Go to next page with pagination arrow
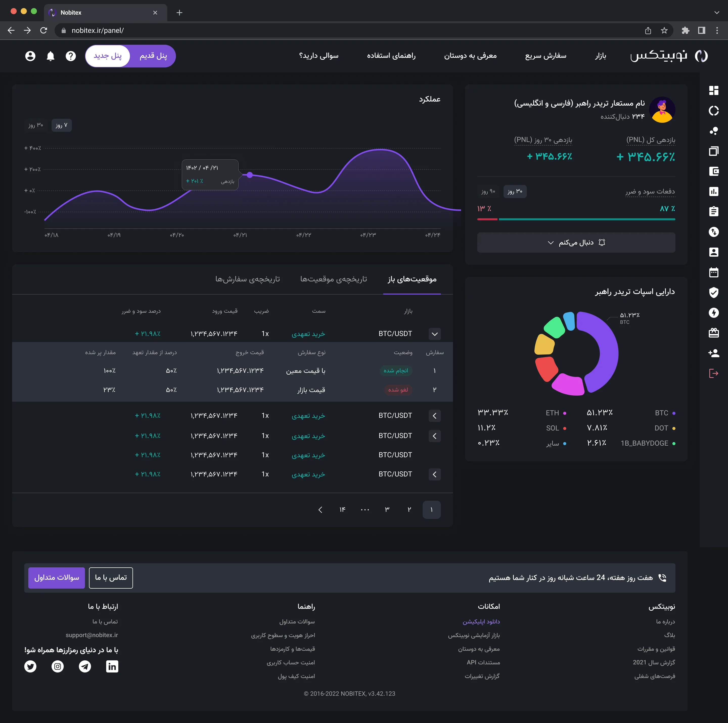 pyautogui.click(x=320, y=510)
